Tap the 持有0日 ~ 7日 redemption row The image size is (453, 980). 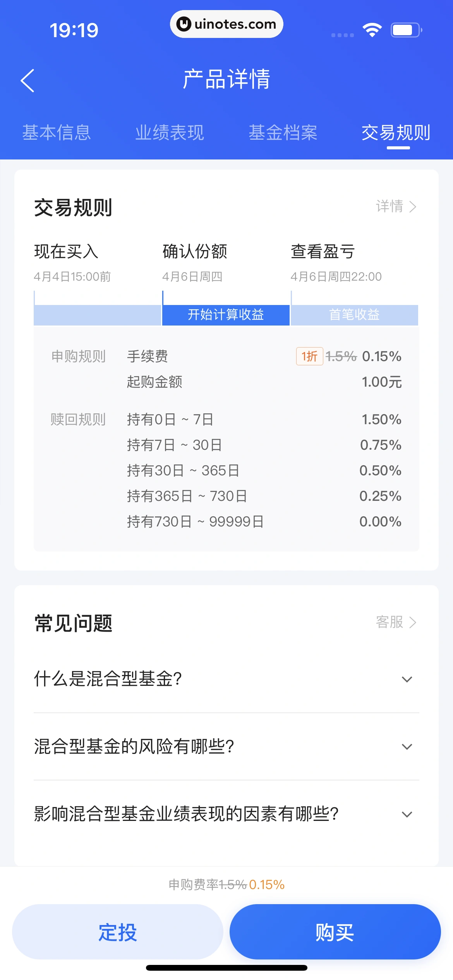click(x=226, y=419)
